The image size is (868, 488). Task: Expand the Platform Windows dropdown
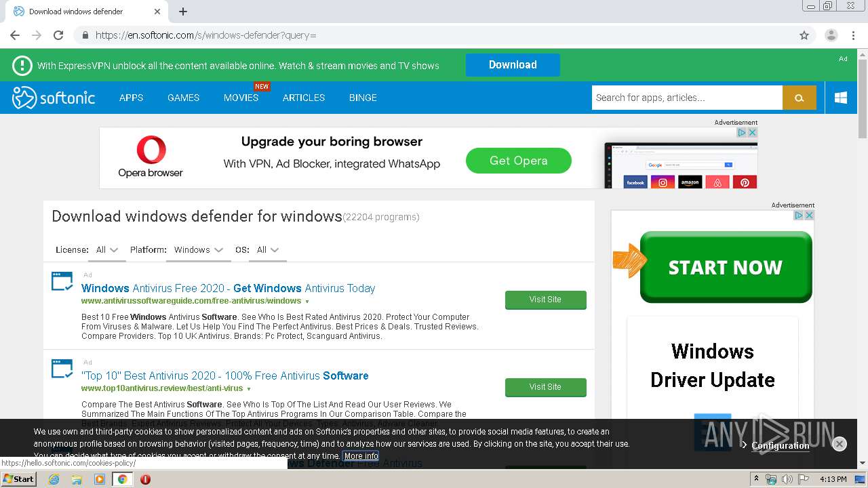(x=199, y=250)
